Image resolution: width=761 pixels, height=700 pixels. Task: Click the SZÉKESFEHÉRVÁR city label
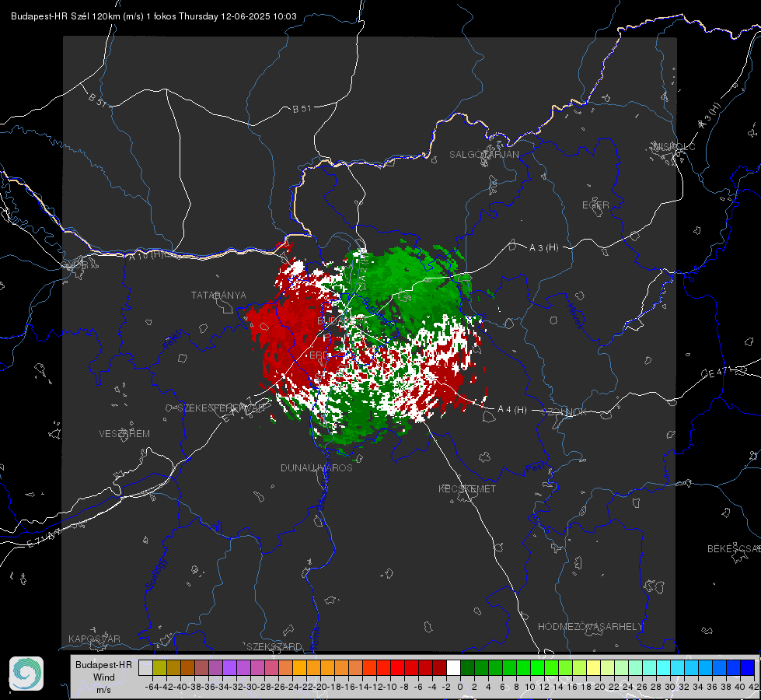coord(222,408)
